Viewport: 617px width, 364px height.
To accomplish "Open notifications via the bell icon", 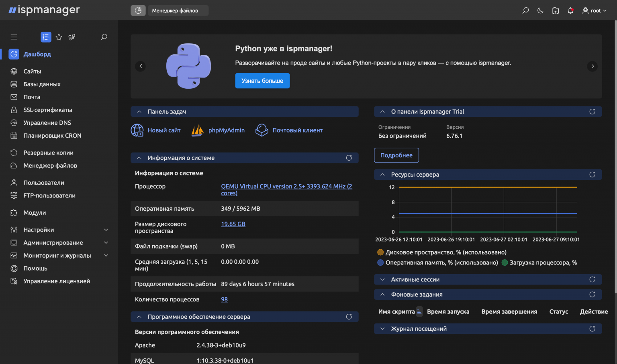I will tap(570, 10).
